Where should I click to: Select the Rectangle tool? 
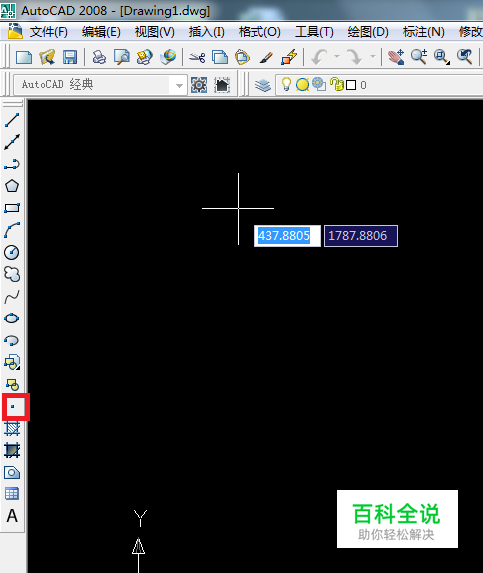click(x=12, y=208)
